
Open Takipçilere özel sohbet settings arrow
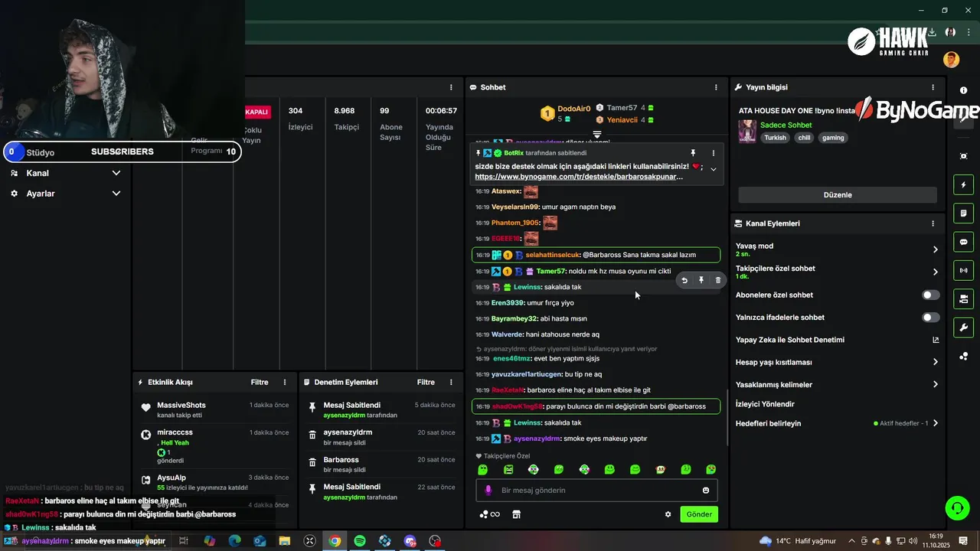point(935,272)
